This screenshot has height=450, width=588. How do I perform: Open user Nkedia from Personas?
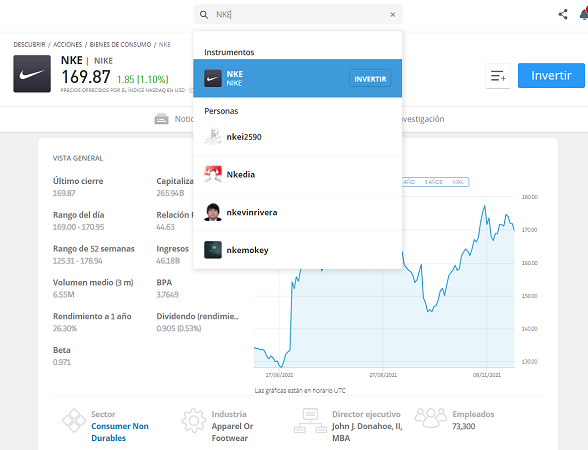[297, 175]
